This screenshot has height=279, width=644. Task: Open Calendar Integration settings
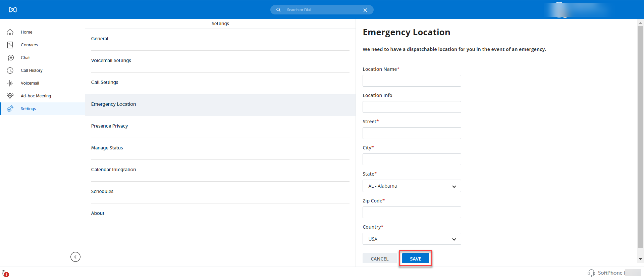tap(113, 170)
